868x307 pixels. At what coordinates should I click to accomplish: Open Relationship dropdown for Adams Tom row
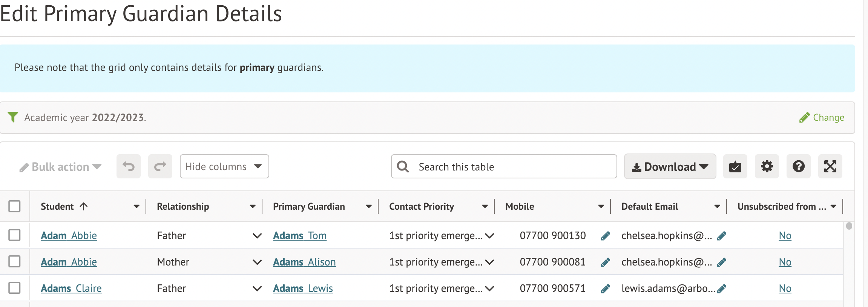tap(257, 236)
